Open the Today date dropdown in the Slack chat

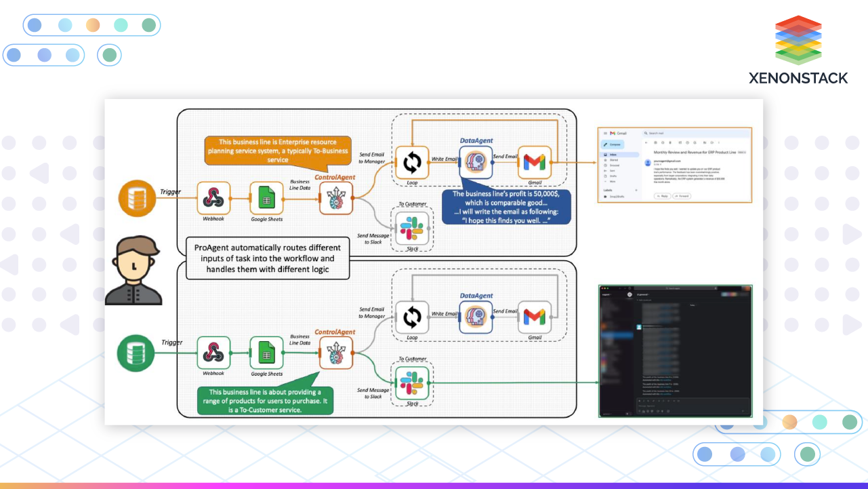click(693, 305)
